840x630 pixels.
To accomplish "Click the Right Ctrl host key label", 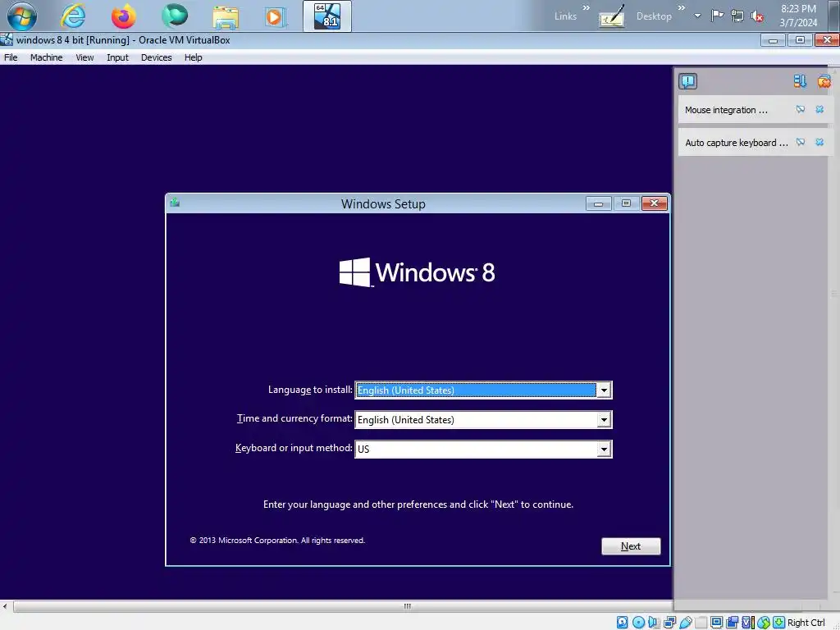I will coord(806,623).
